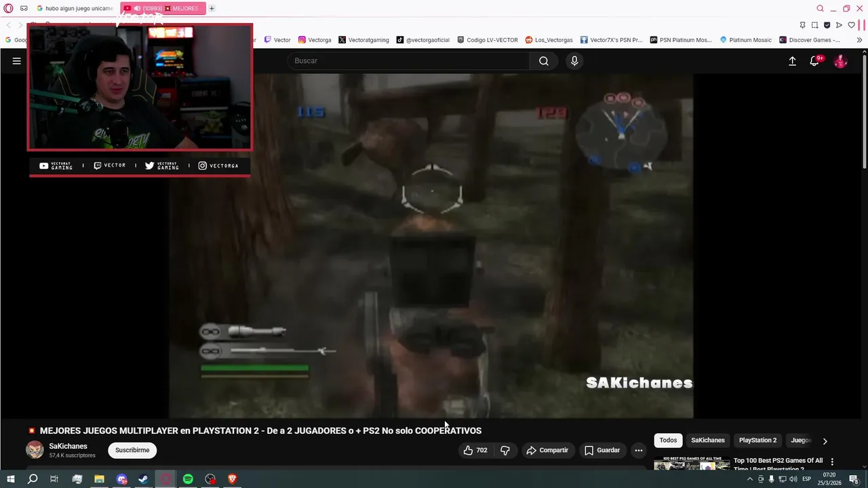Open the Platinum Mosaic bookmark
This screenshot has height=488, width=868.
coord(745,40)
